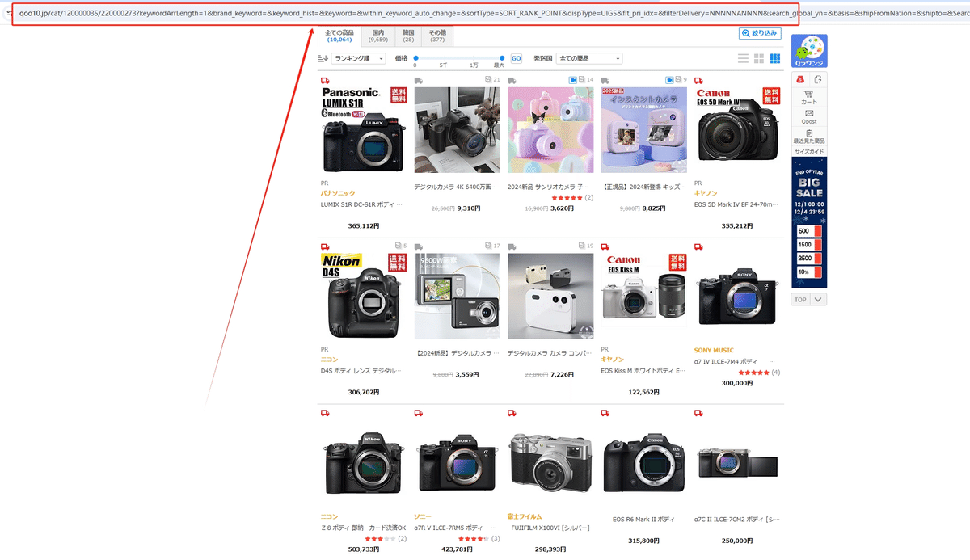
Task: Switch to small-tile blue grid view icon
Action: pos(775,58)
